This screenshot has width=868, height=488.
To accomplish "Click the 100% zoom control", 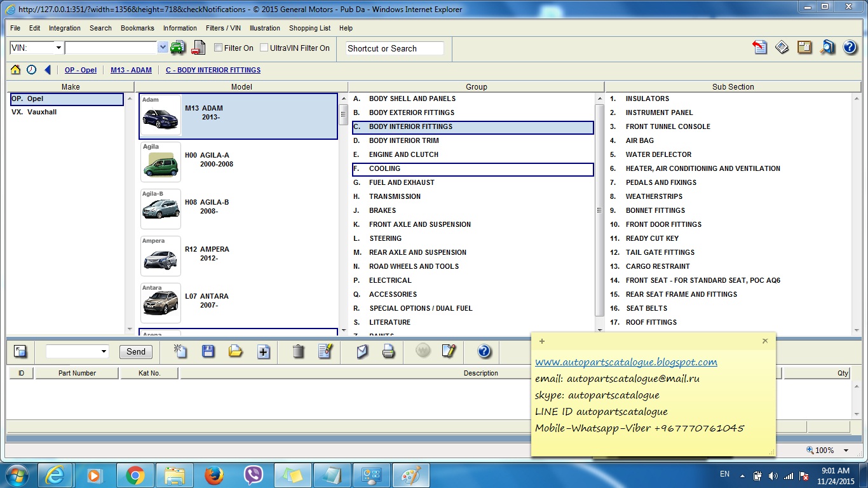I will click(824, 450).
